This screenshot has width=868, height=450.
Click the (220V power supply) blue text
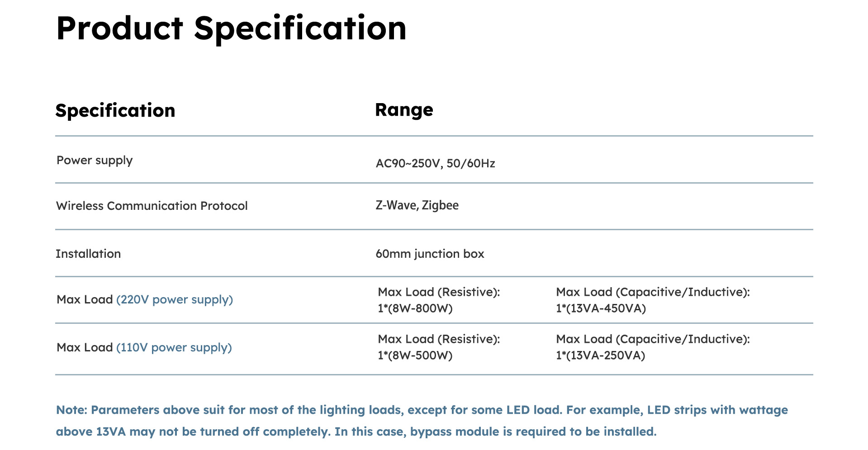click(175, 299)
